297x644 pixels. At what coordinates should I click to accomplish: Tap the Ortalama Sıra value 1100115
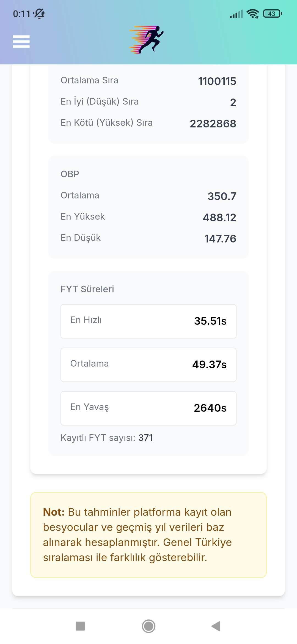click(217, 81)
